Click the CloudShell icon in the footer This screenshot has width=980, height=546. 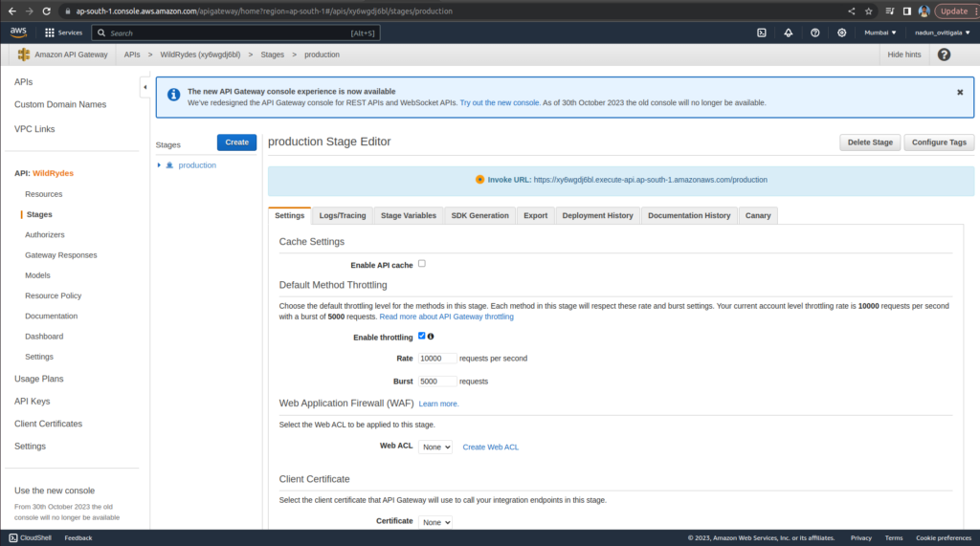coord(13,537)
